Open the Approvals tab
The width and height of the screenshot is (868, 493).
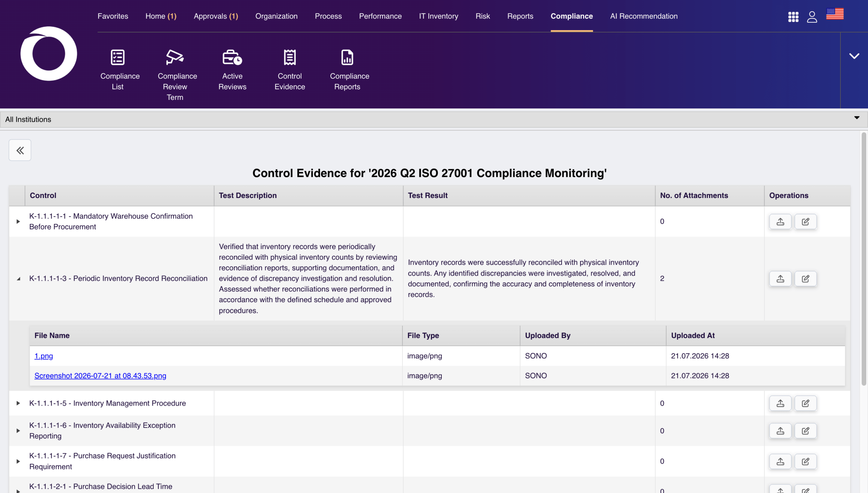[x=216, y=16]
